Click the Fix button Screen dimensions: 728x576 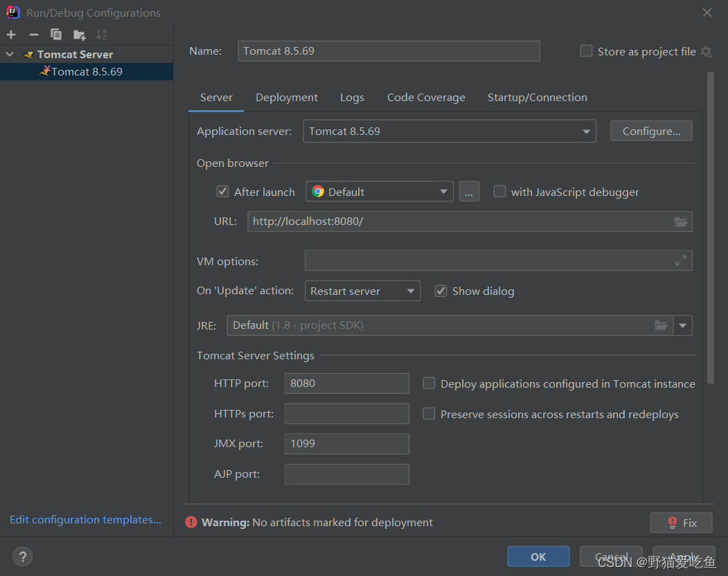coord(681,523)
